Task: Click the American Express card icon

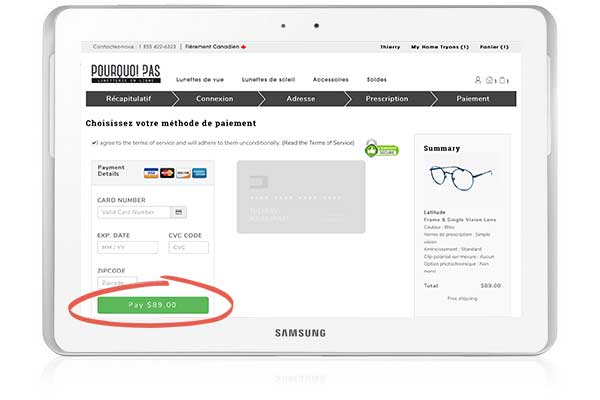Action: pyautogui.click(x=199, y=173)
